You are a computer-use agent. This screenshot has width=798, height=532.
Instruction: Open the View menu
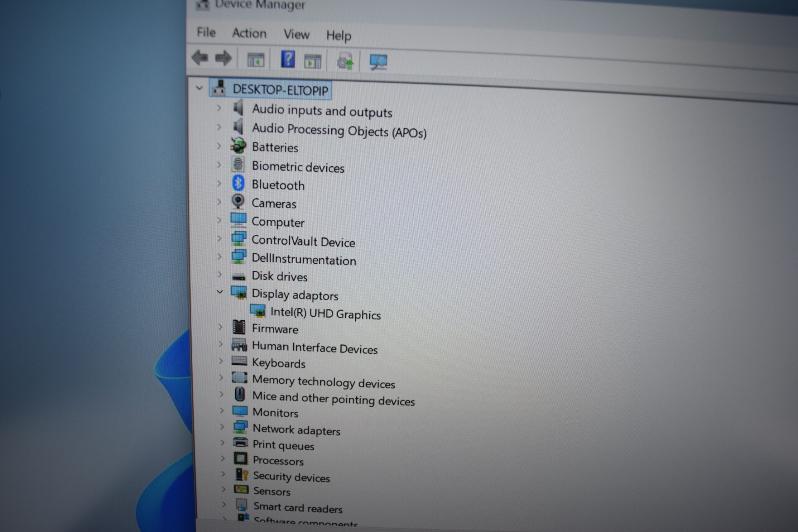(296, 34)
